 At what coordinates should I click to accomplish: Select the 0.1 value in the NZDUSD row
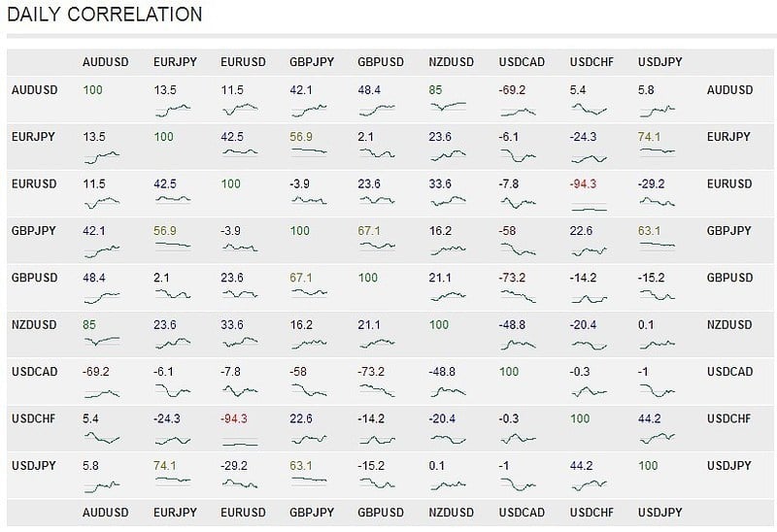pos(646,324)
